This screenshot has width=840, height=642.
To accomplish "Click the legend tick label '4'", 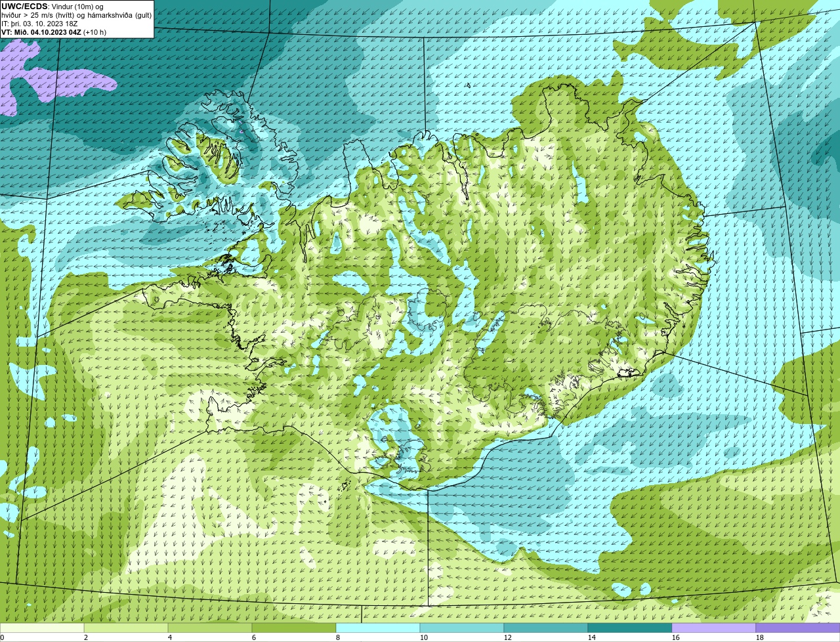I will (170, 637).
